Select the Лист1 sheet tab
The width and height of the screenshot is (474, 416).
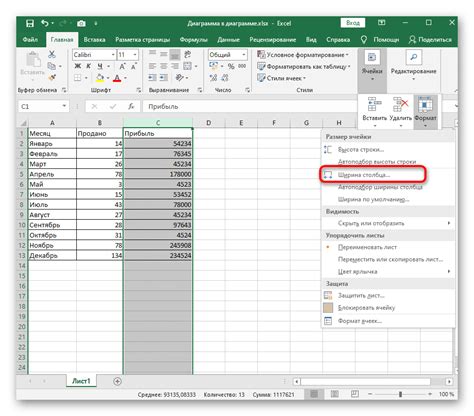tap(81, 381)
